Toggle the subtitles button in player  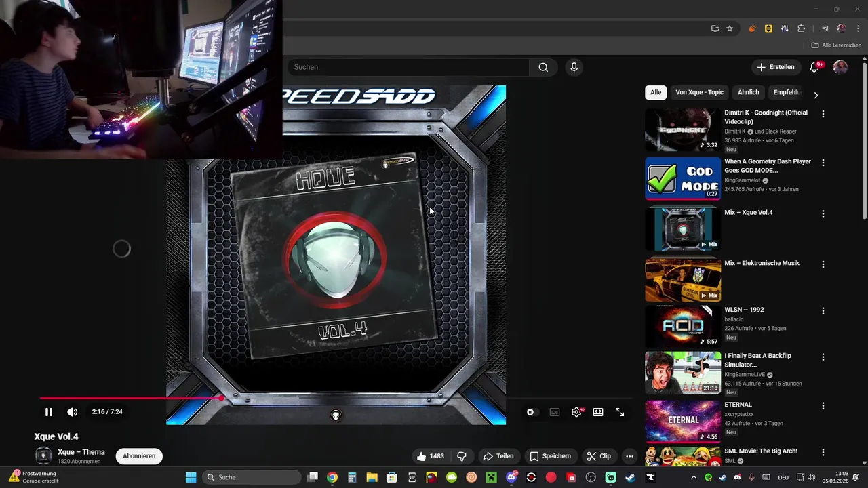(x=555, y=412)
